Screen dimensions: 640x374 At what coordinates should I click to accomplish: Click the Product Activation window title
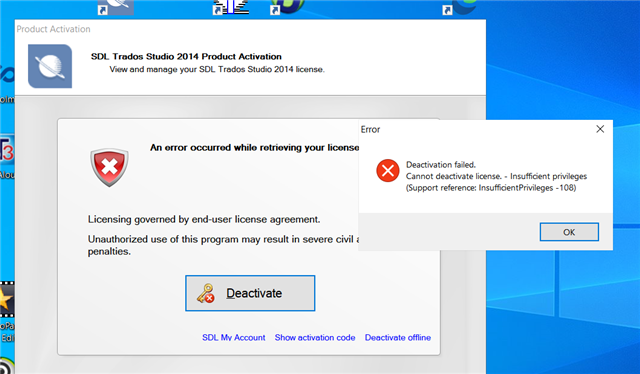(x=53, y=29)
